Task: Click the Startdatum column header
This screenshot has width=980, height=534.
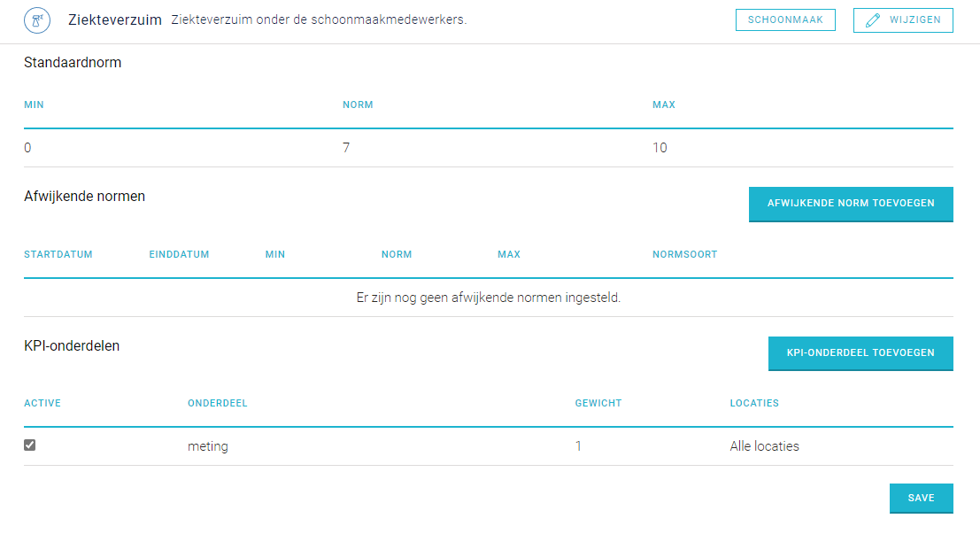Action: tap(58, 254)
